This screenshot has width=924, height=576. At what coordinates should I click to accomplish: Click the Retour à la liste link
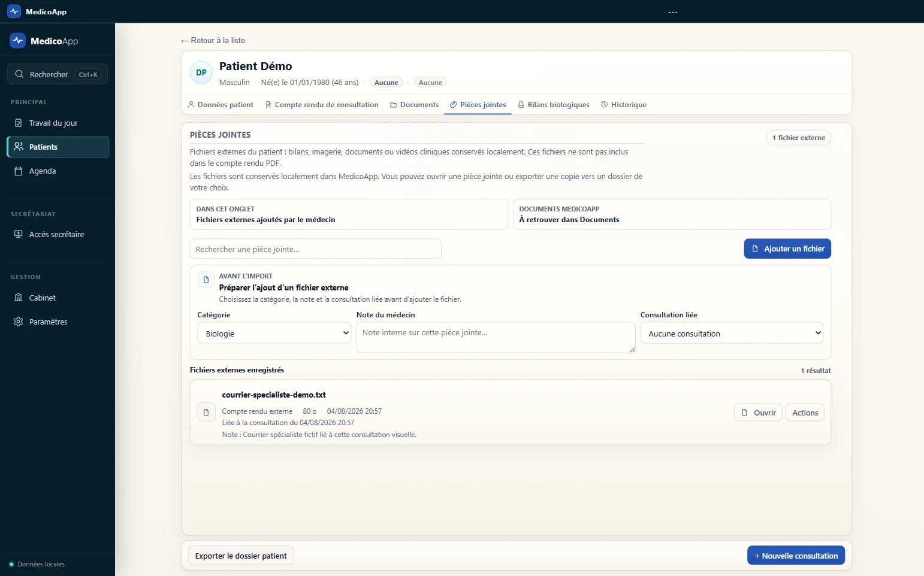click(x=213, y=40)
